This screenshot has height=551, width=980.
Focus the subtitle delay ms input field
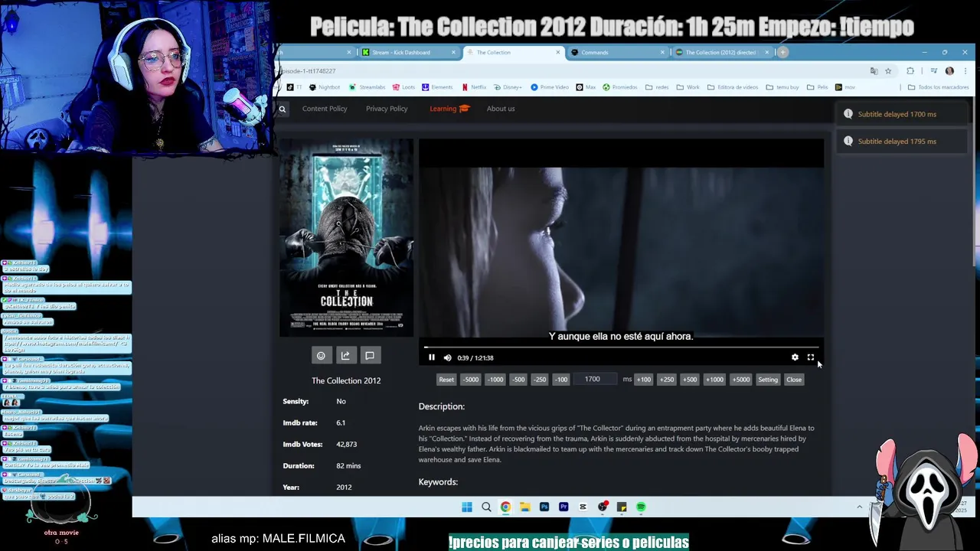(596, 380)
